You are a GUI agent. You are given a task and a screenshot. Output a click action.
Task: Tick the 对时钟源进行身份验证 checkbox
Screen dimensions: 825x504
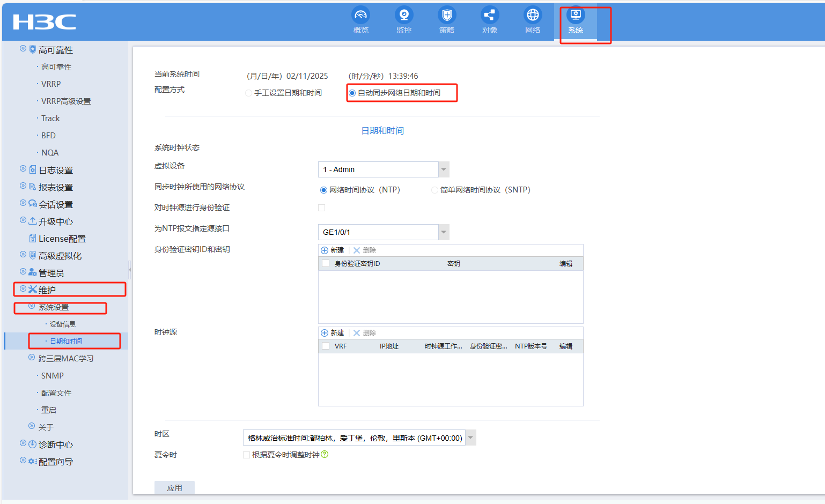click(322, 208)
